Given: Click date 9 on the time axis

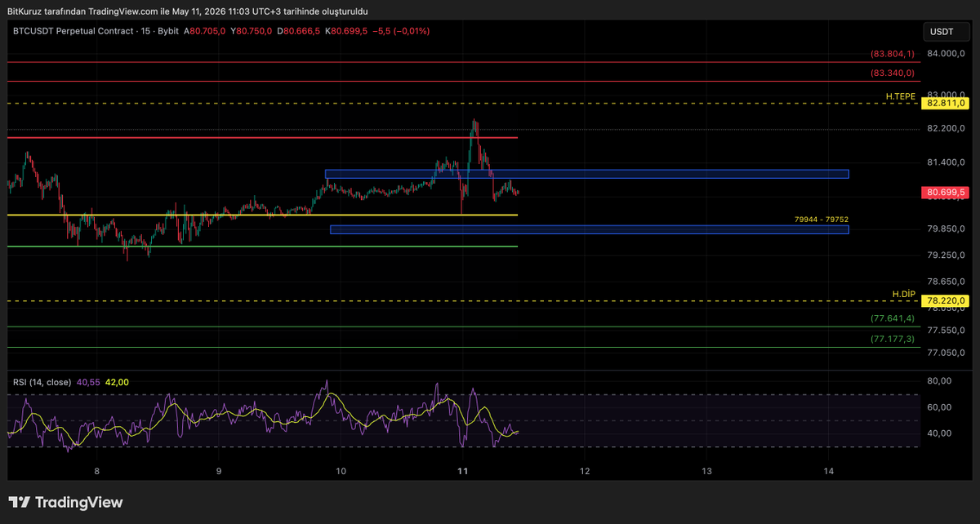Looking at the screenshot, I should click(x=219, y=471).
